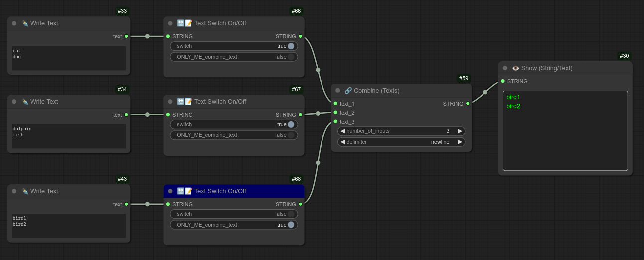The image size is (644, 260).
Task: Decrease number_of_inputs with the left arrow
Action: [x=343, y=131]
